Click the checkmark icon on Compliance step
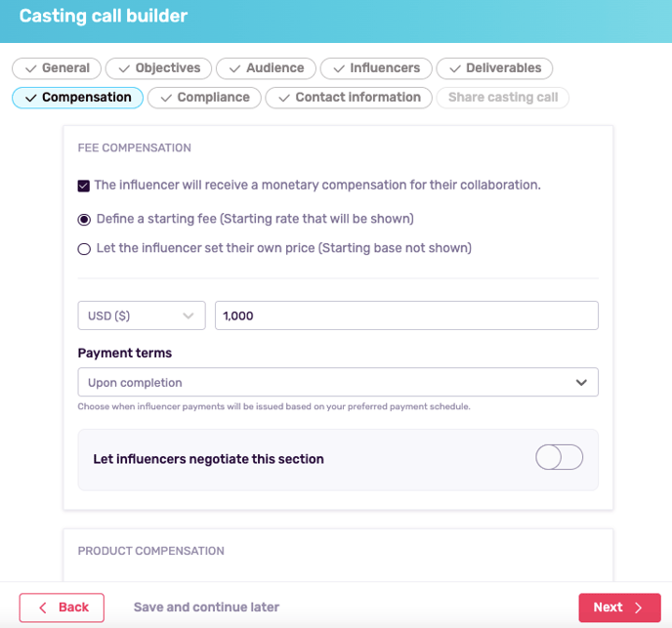This screenshot has width=672, height=628. pyautogui.click(x=166, y=98)
